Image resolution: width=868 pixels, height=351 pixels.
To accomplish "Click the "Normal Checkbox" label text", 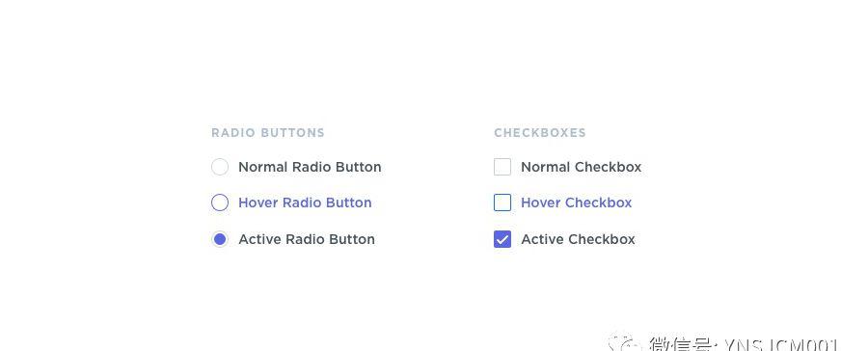I will coord(582,167).
